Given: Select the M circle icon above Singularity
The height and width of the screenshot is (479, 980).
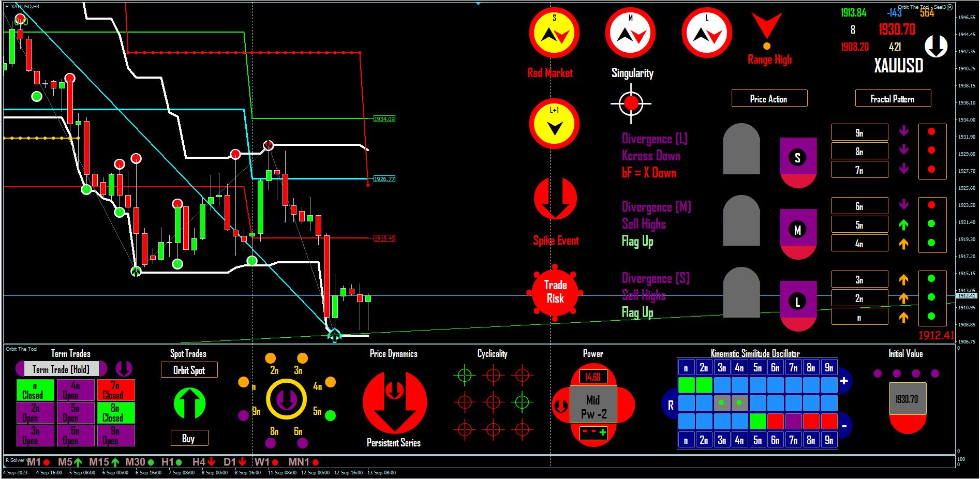Looking at the screenshot, I should coord(631,33).
